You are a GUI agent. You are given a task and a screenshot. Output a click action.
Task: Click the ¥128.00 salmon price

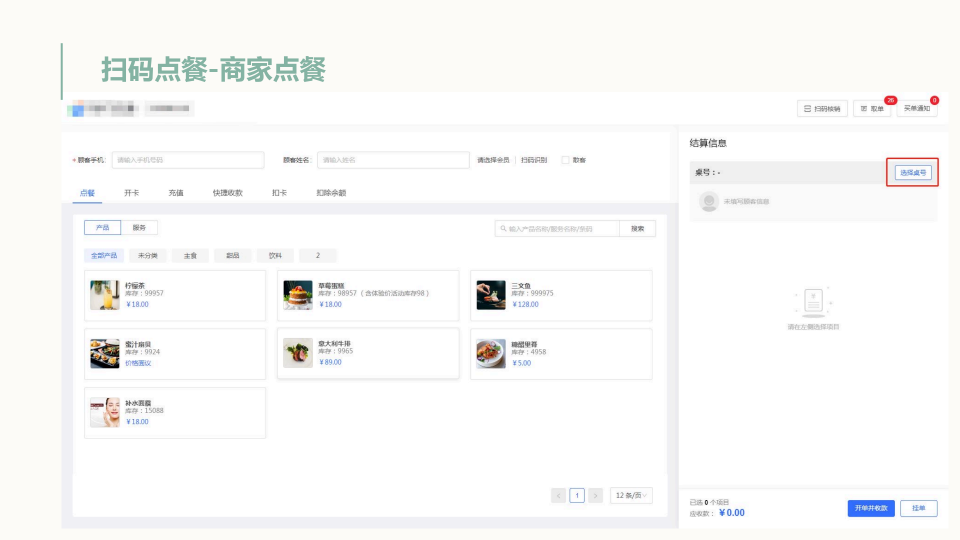[x=525, y=304]
